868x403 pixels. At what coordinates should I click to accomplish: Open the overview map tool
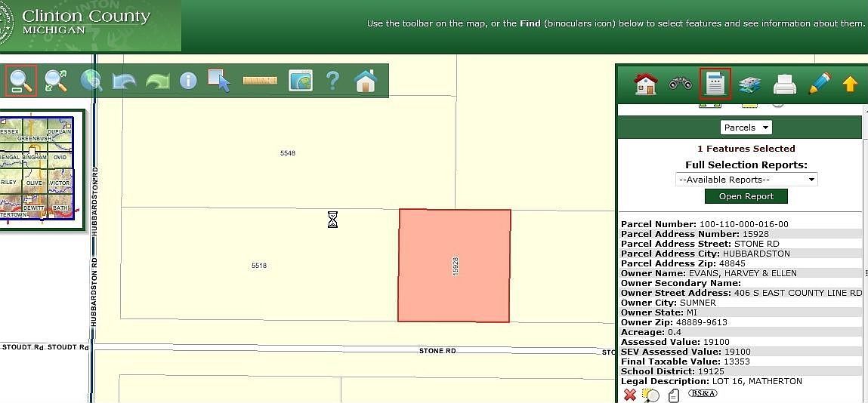coord(301,81)
